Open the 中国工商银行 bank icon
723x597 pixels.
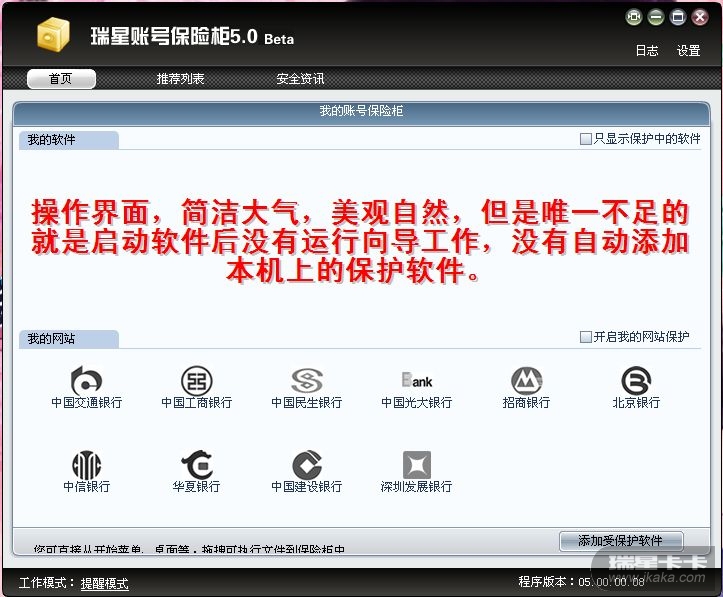pyautogui.click(x=196, y=381)
